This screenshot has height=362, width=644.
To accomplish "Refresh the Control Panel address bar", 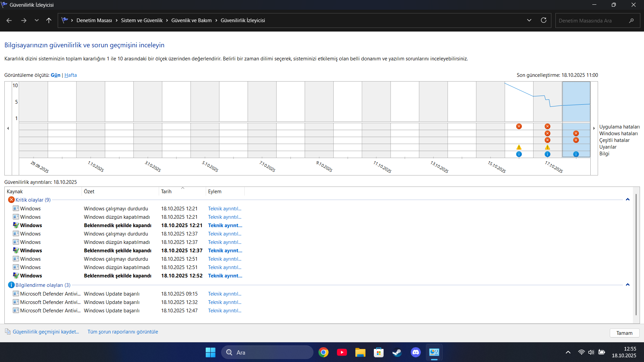I will point(544,20).
